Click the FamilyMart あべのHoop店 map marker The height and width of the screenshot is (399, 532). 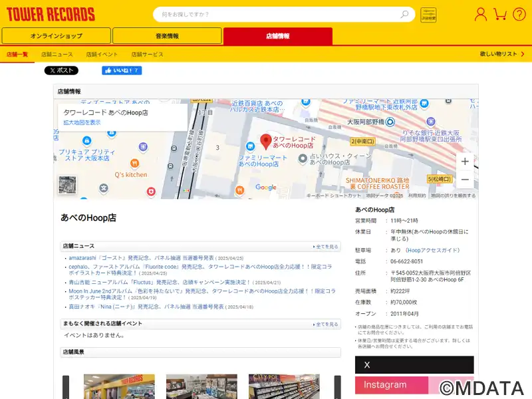(x=250, y=146)
